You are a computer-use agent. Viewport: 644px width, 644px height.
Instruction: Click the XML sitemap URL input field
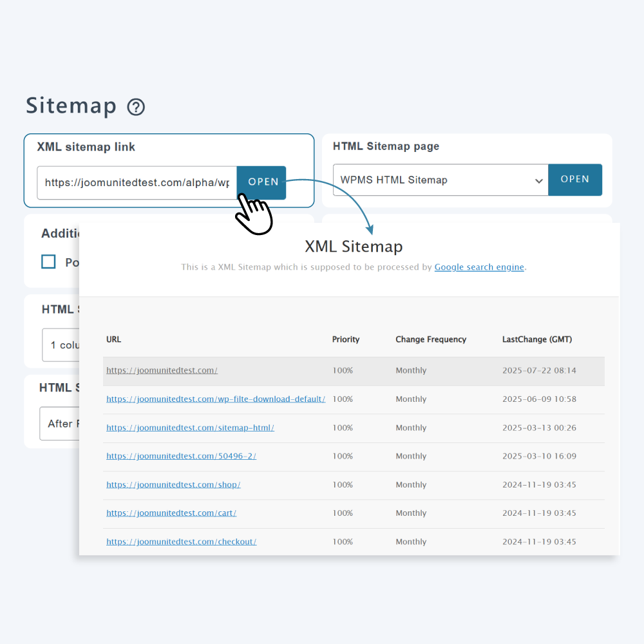[x=135, y=183]
